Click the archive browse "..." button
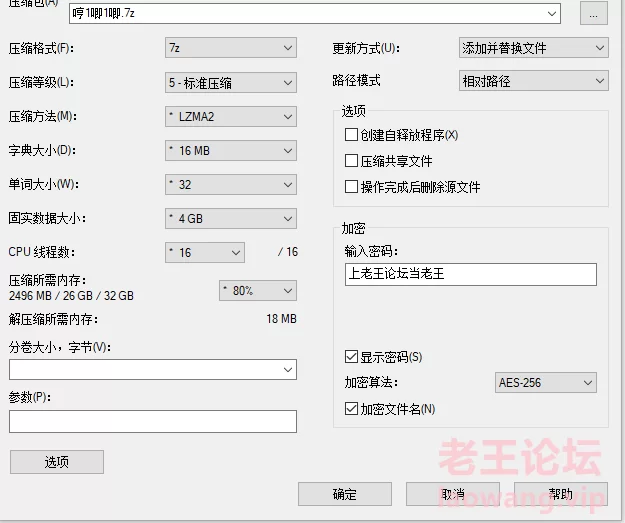Viewport: 625px width, 523px height. point(594,15)
